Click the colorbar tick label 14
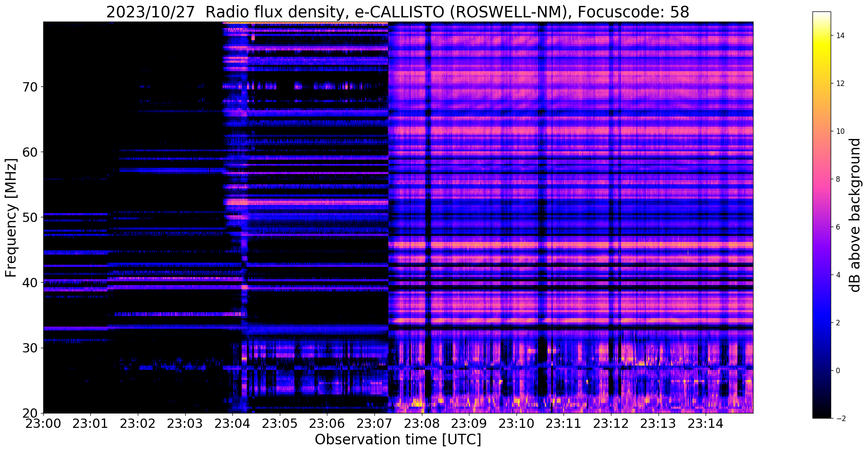 tap(839, 36)
